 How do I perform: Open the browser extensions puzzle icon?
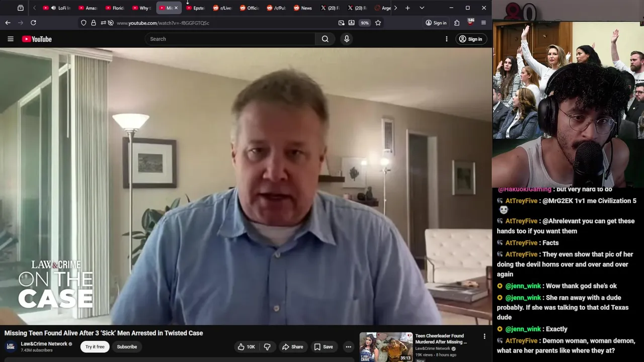click(x=457, y=23)
